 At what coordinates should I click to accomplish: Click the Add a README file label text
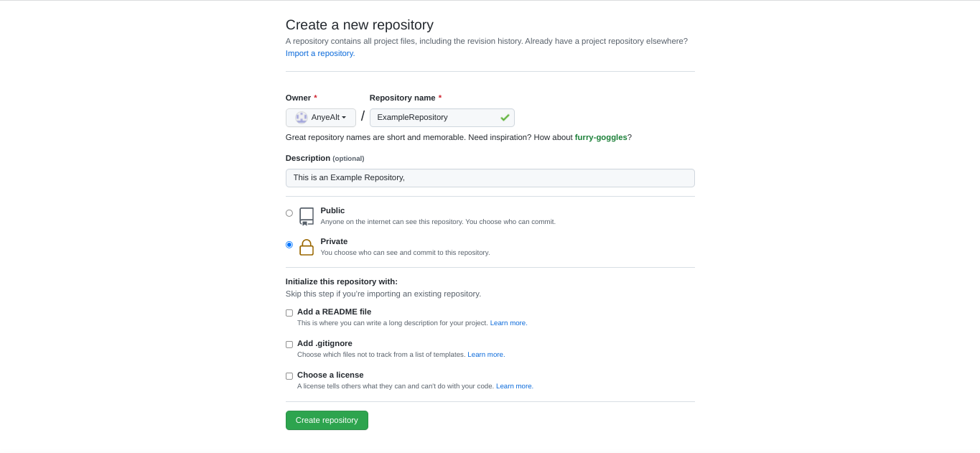(x=334, y=312)
